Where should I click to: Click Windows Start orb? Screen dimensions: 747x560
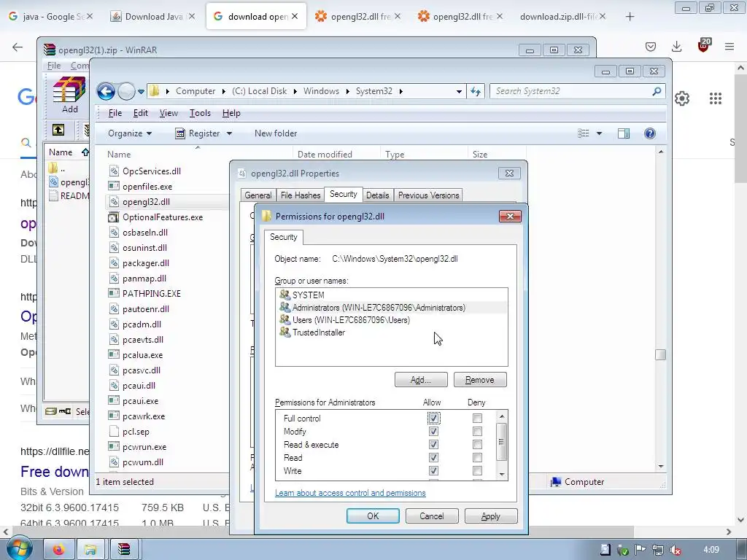pos(19,548)
